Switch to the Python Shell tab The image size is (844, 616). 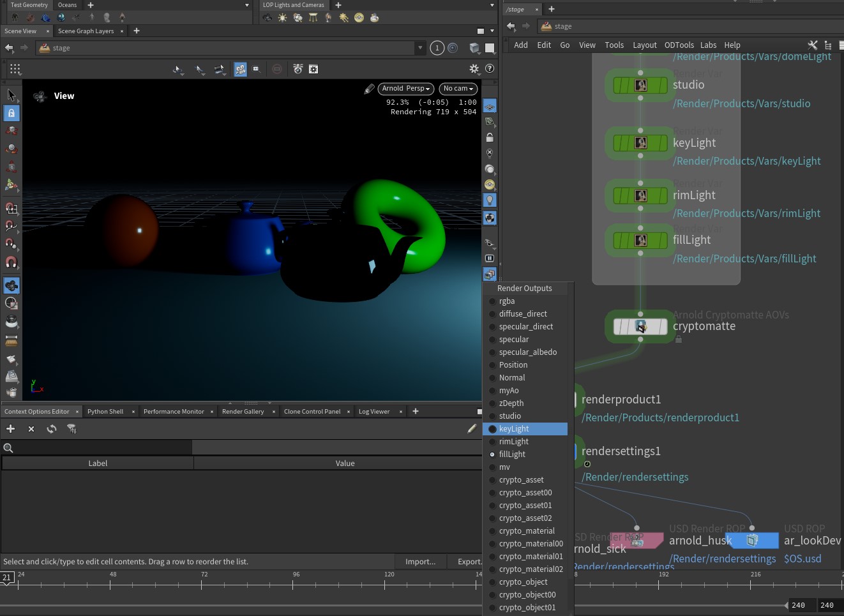pos(105,412)
